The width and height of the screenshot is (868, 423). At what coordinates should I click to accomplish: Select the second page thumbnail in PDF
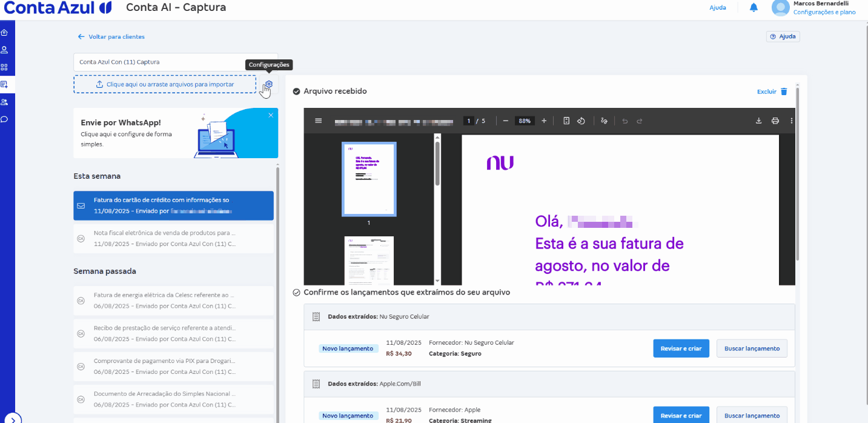tap(369, 261)
